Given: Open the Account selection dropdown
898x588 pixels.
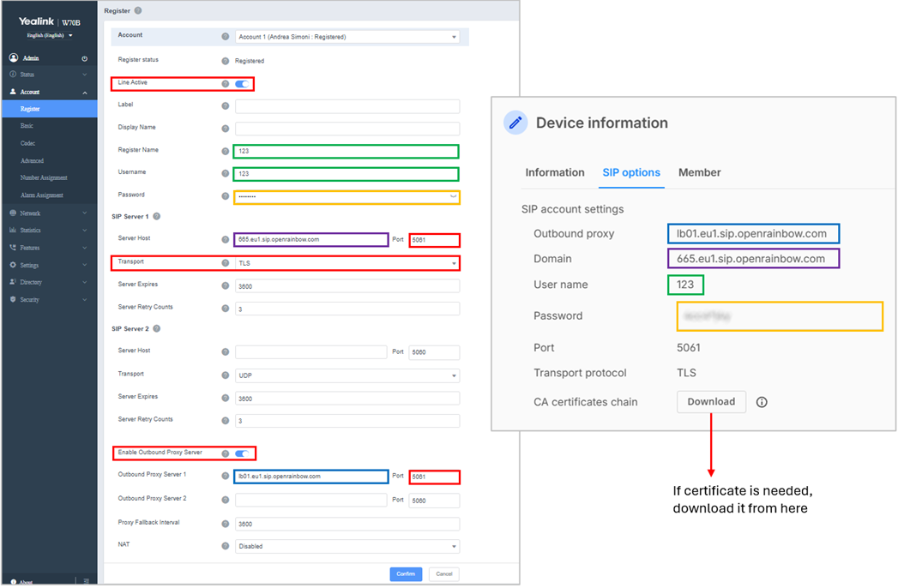Looking at the screenshot, I should tap(347, 37).
